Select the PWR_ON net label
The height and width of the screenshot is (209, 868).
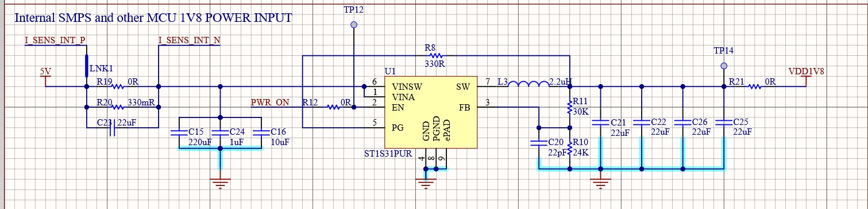(270, 103)
